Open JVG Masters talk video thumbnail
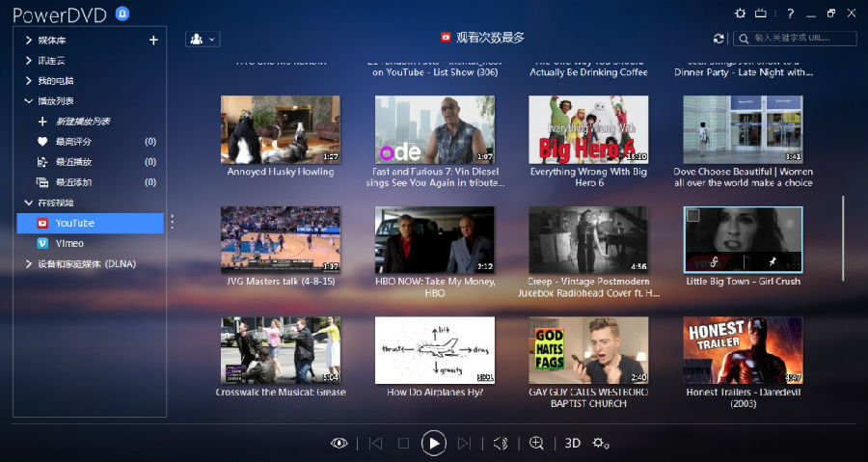Image resolution: width=868 pixels, height=462 pixels. tap(281, 239)
